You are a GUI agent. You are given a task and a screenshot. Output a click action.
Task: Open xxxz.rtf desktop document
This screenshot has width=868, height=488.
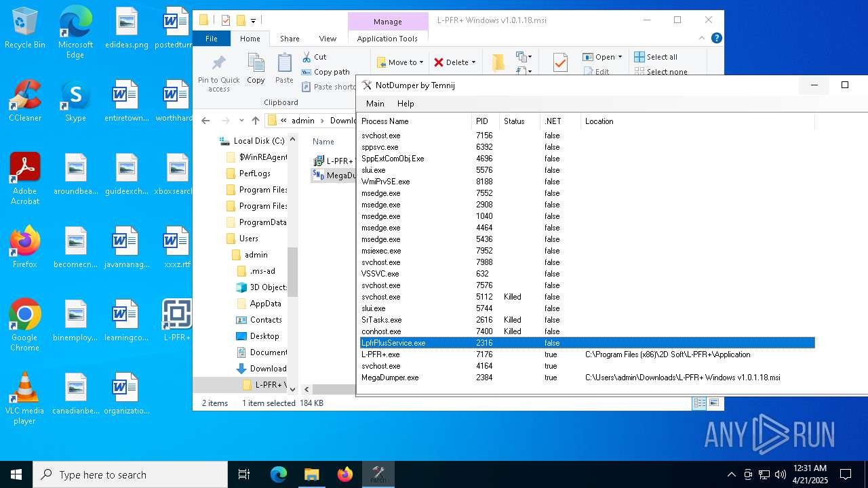click(177, 247)
